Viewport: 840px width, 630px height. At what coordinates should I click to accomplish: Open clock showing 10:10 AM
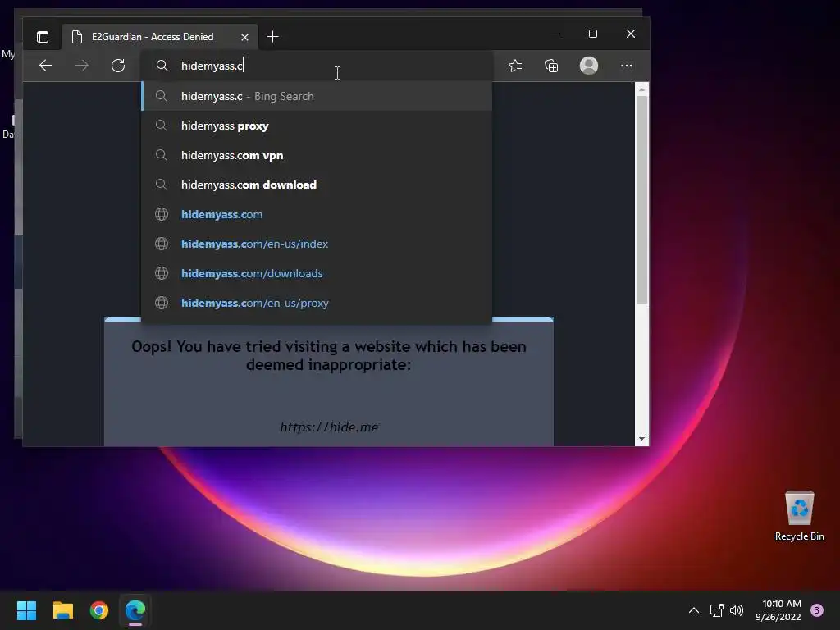point(778,610)
